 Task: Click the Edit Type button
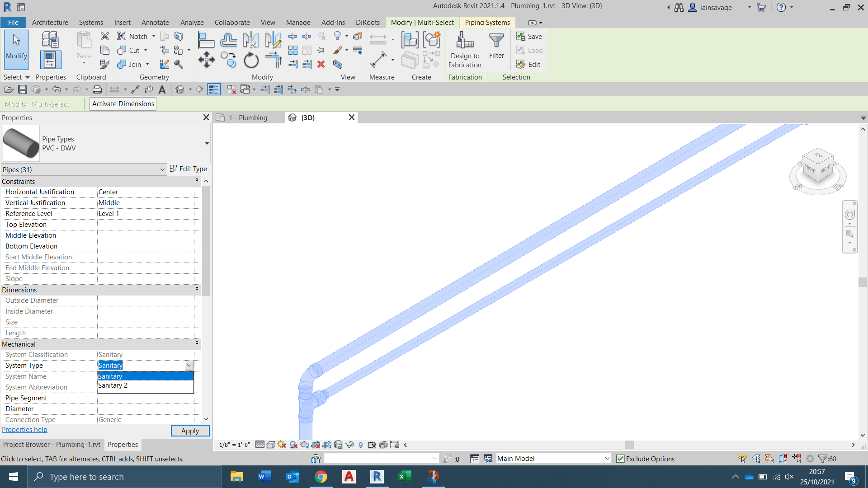click(x=189, y=169)
